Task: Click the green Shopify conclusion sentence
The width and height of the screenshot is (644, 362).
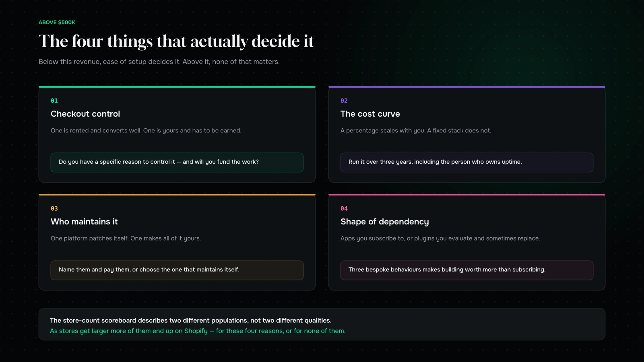Action: [198, 331]
